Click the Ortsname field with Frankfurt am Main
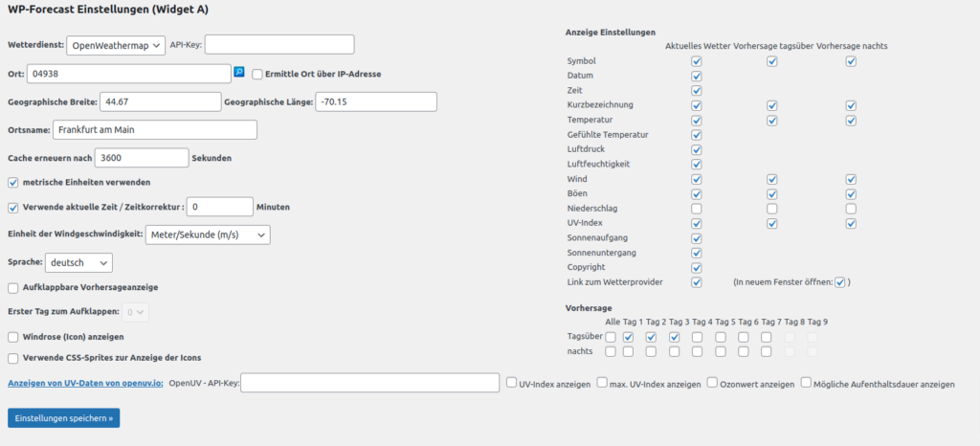Viewport: 980px width, 446px height. (x=155, y=130)
